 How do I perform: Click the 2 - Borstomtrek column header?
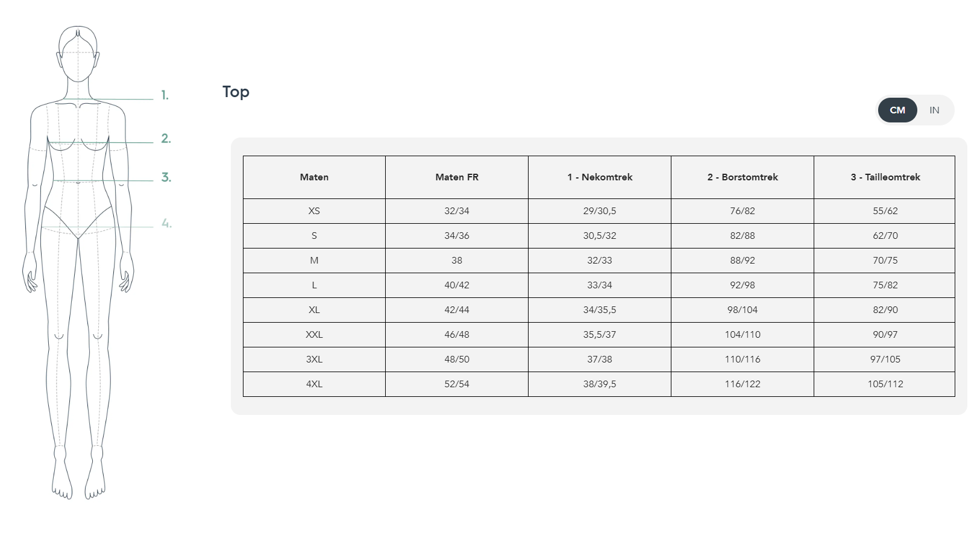pos(743,177)
